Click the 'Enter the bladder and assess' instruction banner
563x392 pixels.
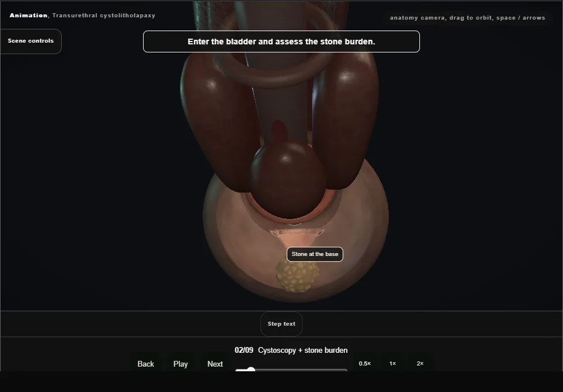click(x=281, y=42)
